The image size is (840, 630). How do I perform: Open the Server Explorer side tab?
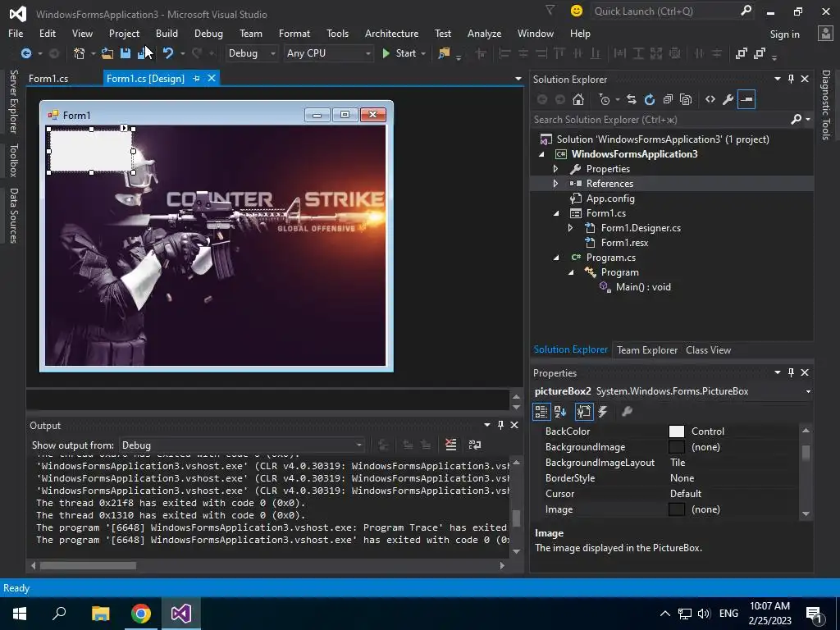pos(13,101)
